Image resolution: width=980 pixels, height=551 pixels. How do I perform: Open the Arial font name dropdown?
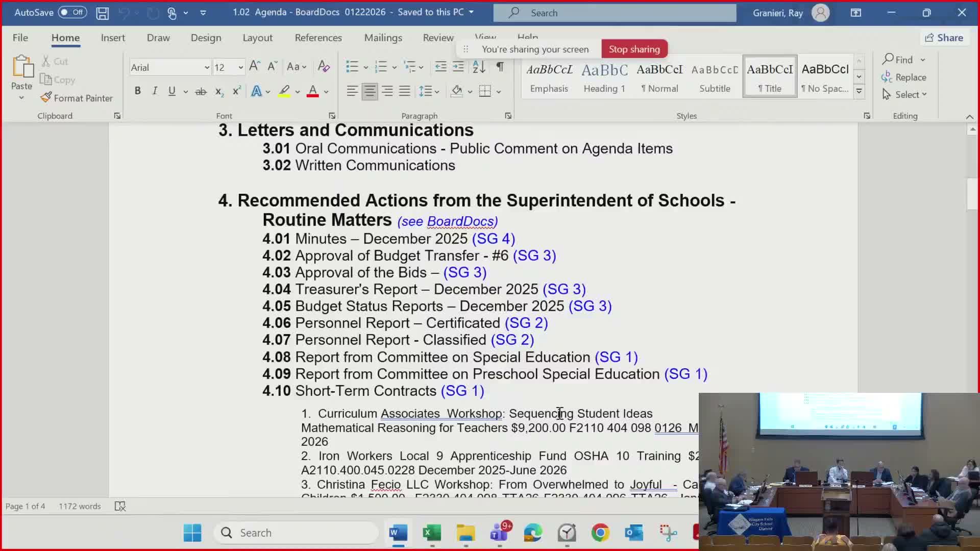pos(207,67)
